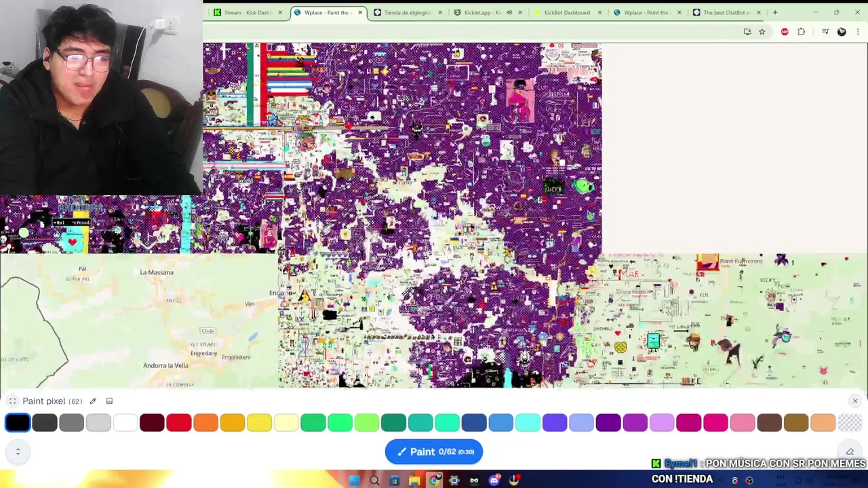Select the light gray color swatch
Image resolution: width=868 pixels, height=488 pixels.
[x=98, y=423]
